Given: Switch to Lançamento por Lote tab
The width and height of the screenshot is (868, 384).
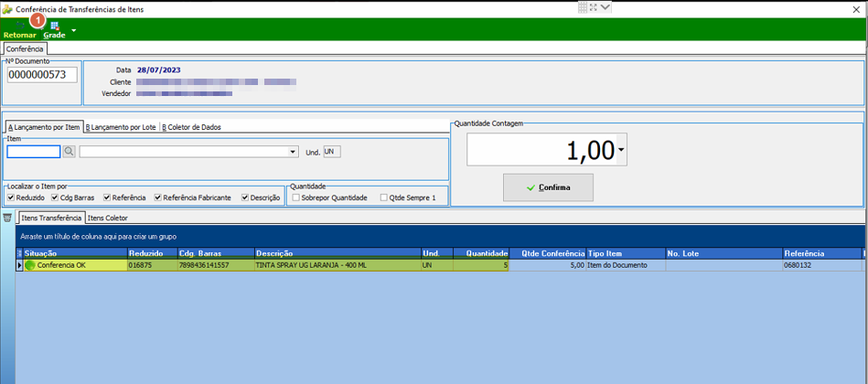Looking at the screenshot, I should tap(121, 127).
